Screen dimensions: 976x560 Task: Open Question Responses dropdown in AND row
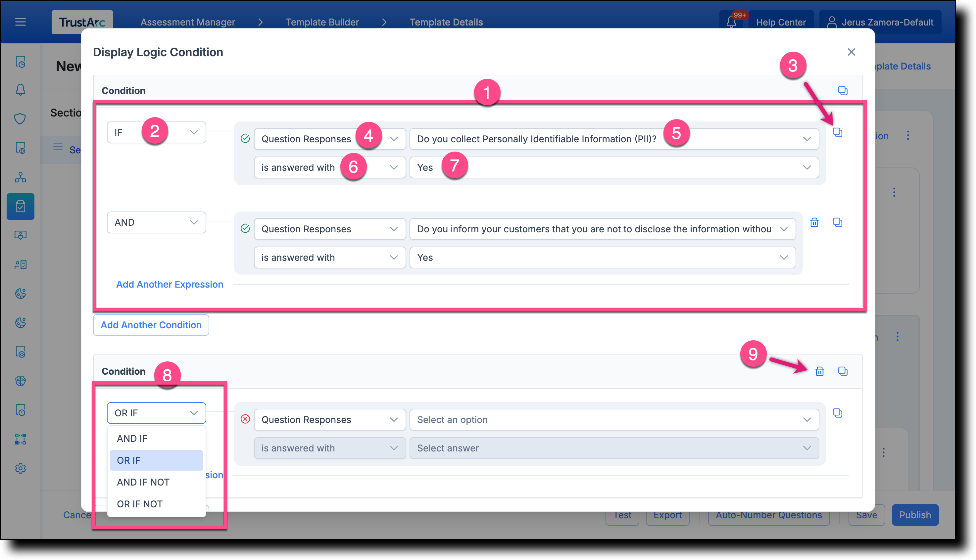pos(330,229)
